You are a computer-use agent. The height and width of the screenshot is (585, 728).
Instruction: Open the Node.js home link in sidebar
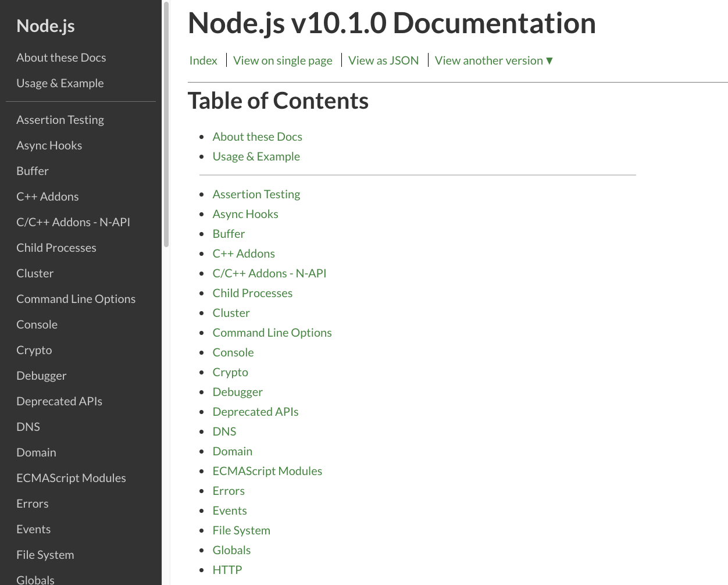tap(45, 26)
